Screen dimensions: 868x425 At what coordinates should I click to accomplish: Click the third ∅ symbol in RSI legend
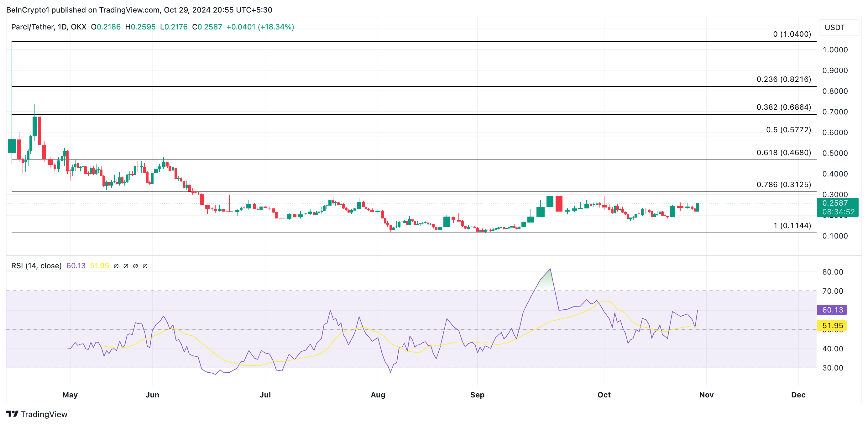pyautogui.click(x=135, y=266)
